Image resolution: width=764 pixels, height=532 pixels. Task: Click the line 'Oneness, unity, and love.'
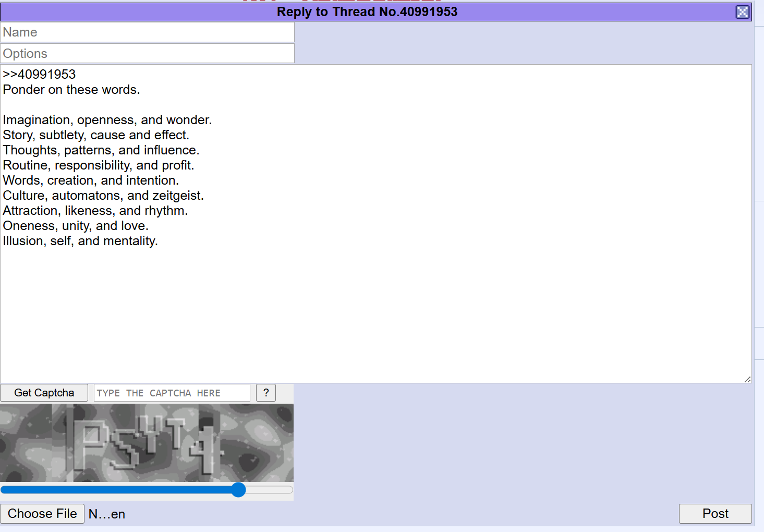click(76, 226)
